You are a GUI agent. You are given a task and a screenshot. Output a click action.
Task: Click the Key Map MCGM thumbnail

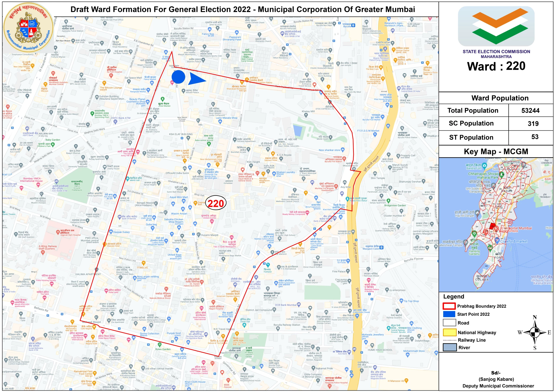(x=495, y=225)
